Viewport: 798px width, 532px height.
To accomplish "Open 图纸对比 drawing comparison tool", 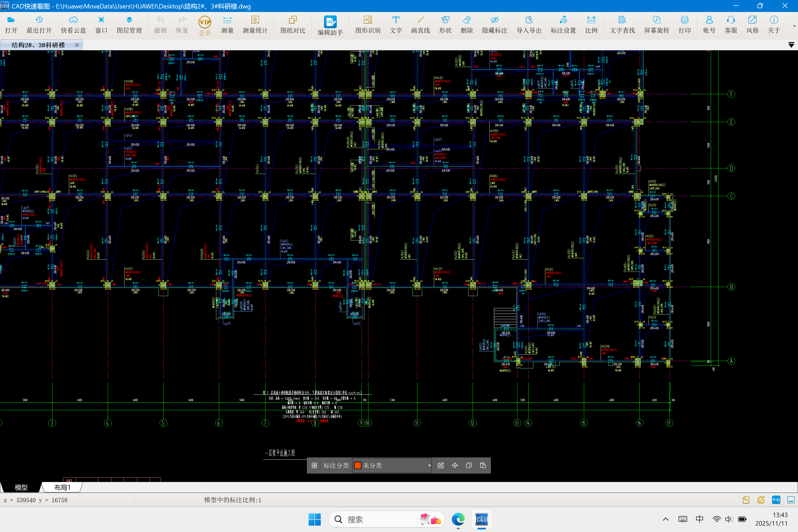I will click(292, 24).
